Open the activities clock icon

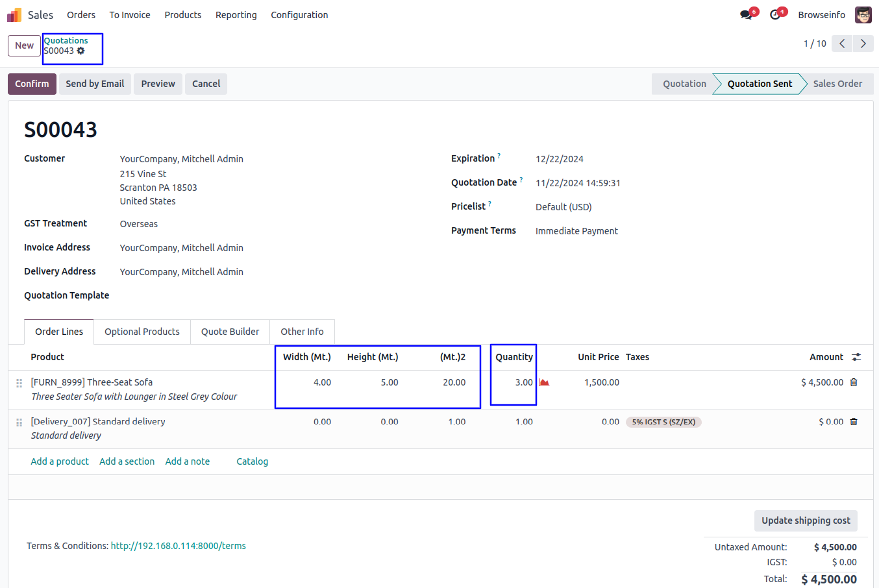click(x=775, y=15)
